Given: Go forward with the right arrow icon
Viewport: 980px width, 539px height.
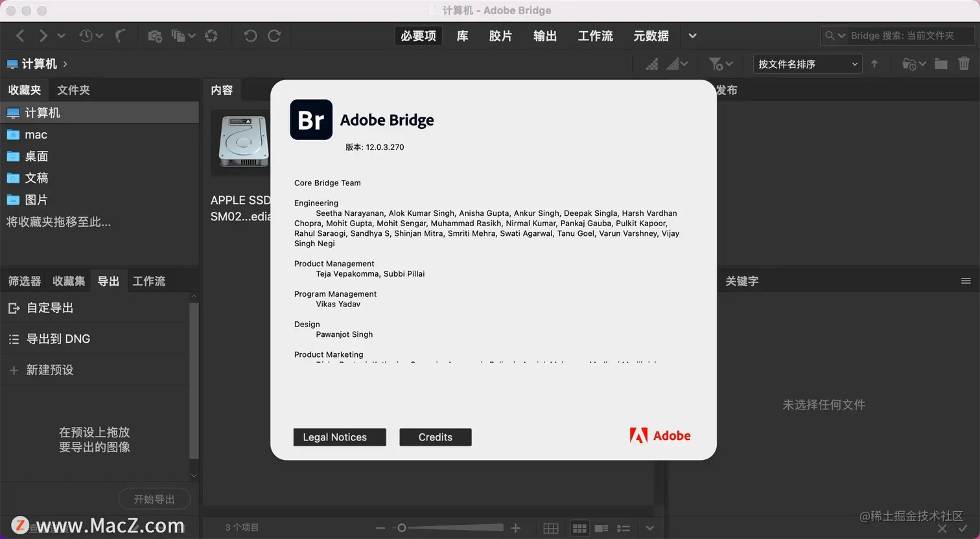Looking at the screenshot, I should pyautogui.click(x=43, y=36).
